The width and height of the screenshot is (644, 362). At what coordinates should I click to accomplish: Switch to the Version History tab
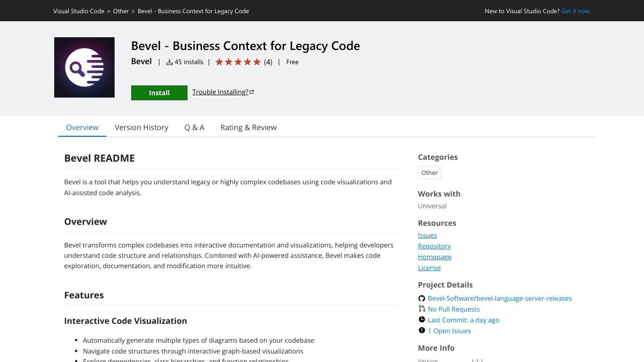coord(141,127)
